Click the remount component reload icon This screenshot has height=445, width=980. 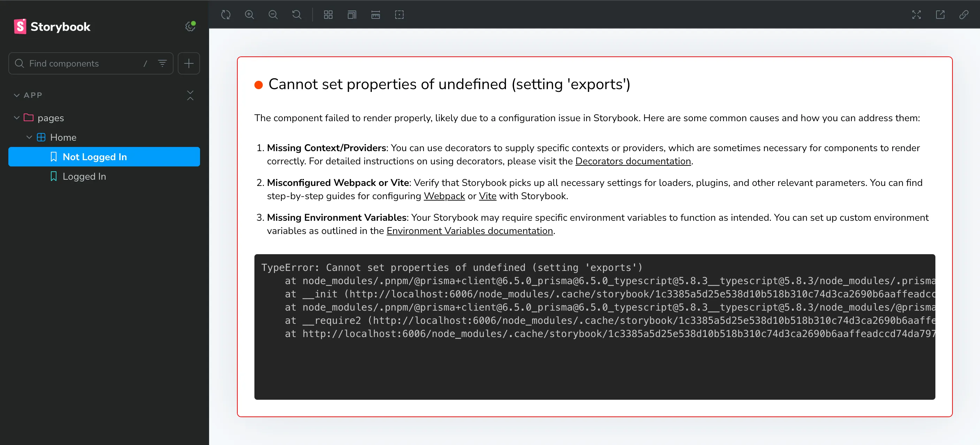click(x=225, y=15)
